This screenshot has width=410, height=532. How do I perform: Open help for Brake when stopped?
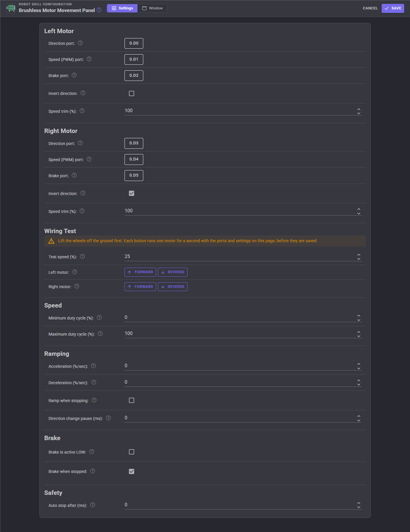[92, 471]
